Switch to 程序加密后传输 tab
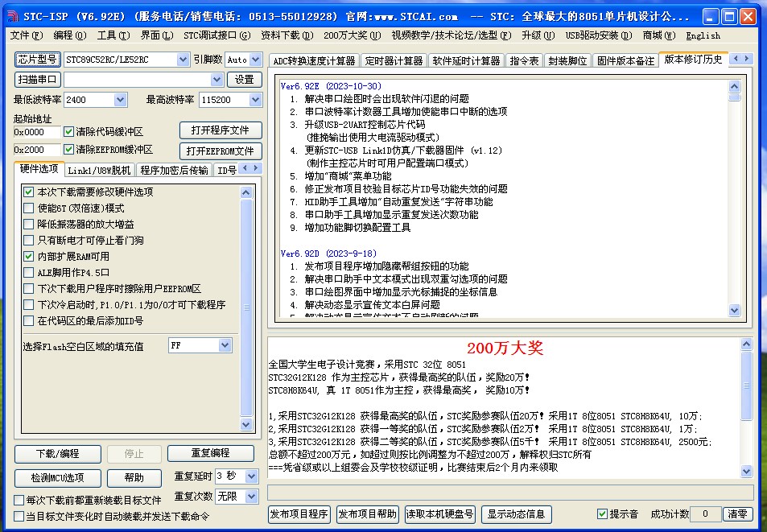This screenshot has height=532, width=767. [174, 170]
